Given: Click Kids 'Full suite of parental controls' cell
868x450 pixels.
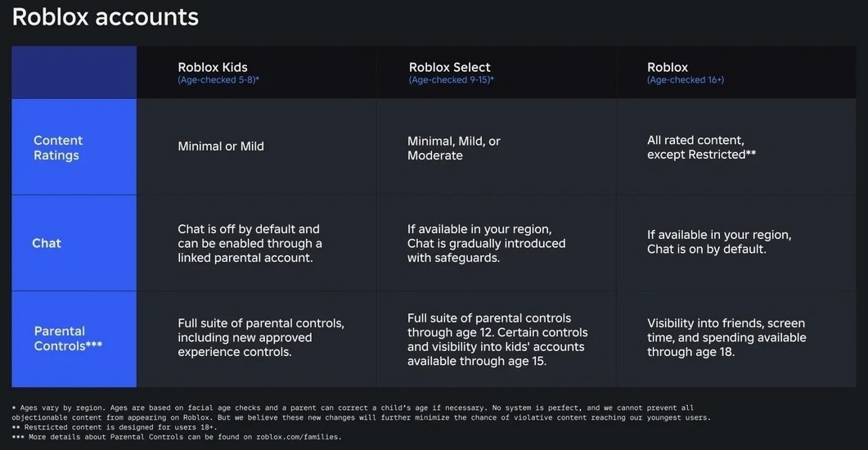Looking at the screenshot, I should pyautogui.click(x=260, y=338).
